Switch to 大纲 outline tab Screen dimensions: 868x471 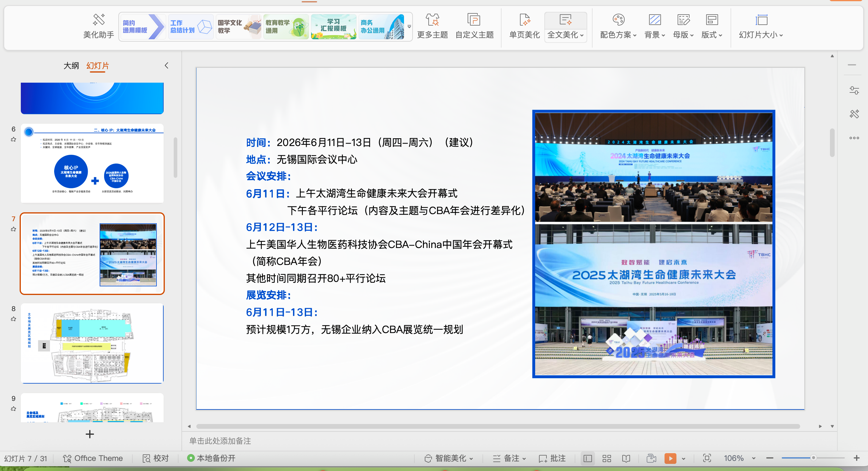(x=71, y=66)
